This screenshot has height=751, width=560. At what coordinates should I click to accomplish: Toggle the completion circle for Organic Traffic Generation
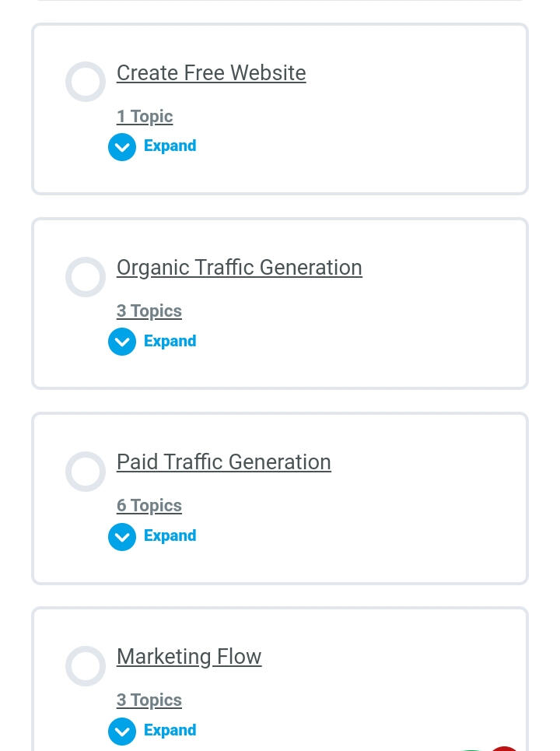coord(86,277)
